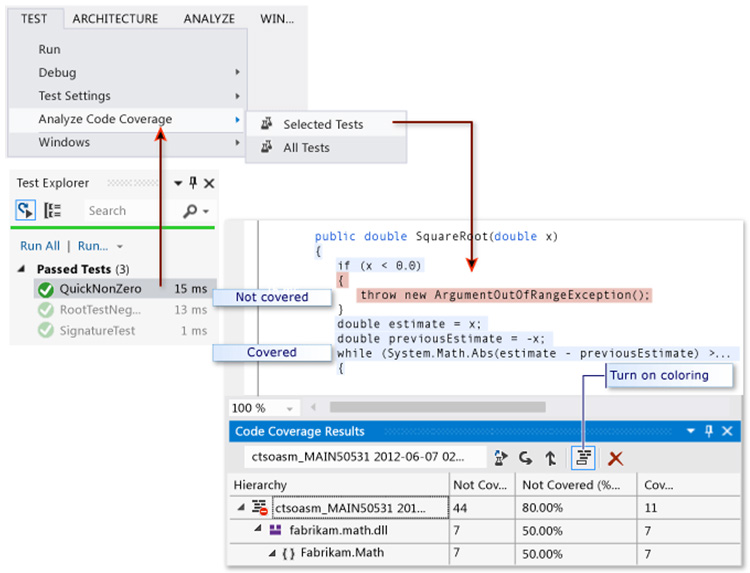Screen dimensions: 750x573
Task: Pin the Test Explorer panel
Action: coord(193,183)
